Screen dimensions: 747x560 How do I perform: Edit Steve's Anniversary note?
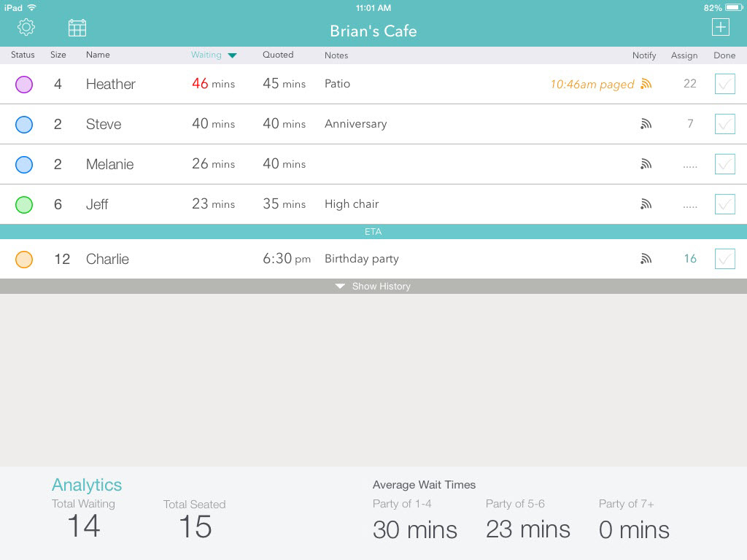tap(356, 124)
